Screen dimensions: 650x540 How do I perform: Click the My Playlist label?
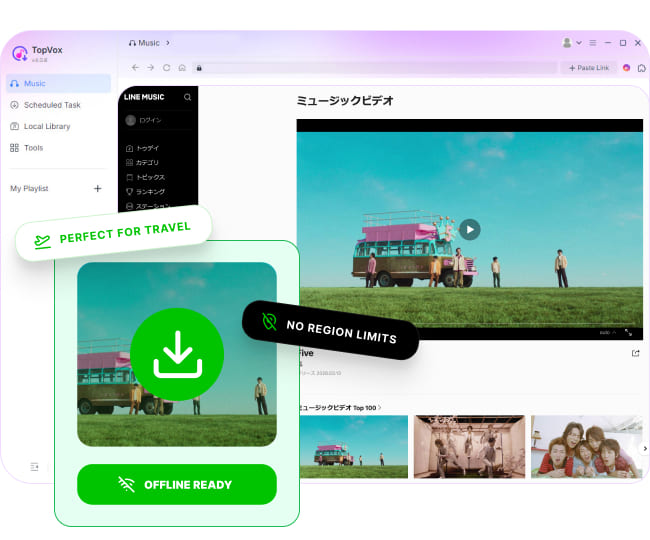pos(29,189)
